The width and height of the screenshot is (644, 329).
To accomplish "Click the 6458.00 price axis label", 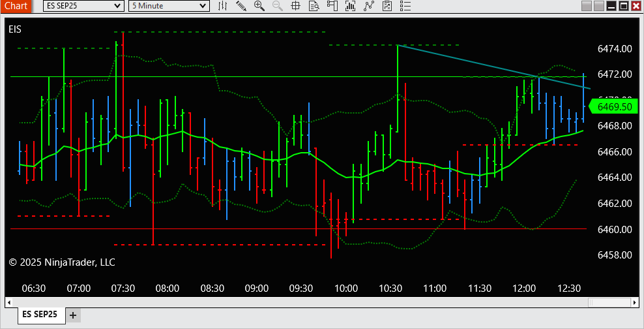I will 615,255.
